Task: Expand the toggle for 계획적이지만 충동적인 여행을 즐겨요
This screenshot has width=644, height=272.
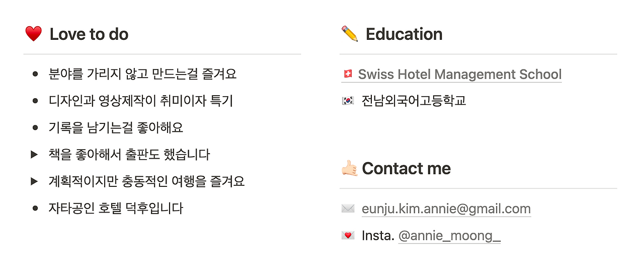Action: tap(34, 181)
